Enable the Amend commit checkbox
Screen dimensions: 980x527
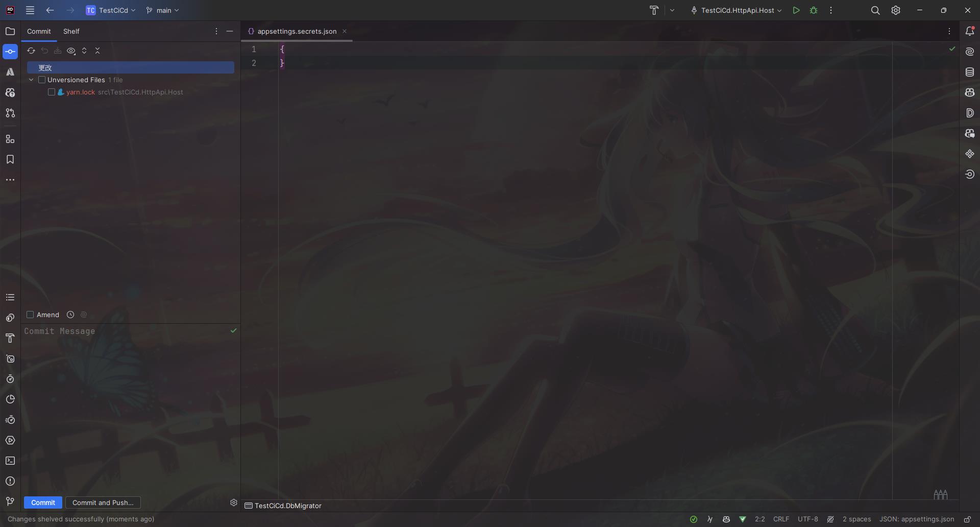(x=30, y=315)
